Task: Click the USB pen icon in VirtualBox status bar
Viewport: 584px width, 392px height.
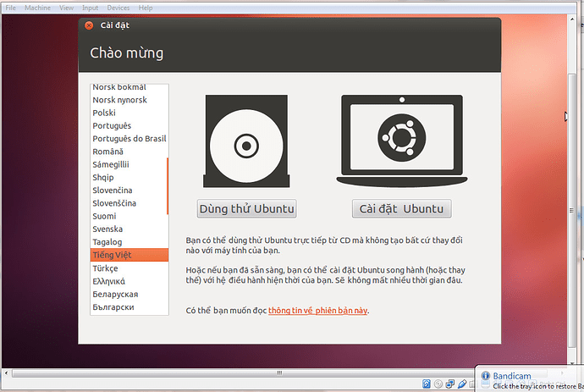Action: point(462,384)
